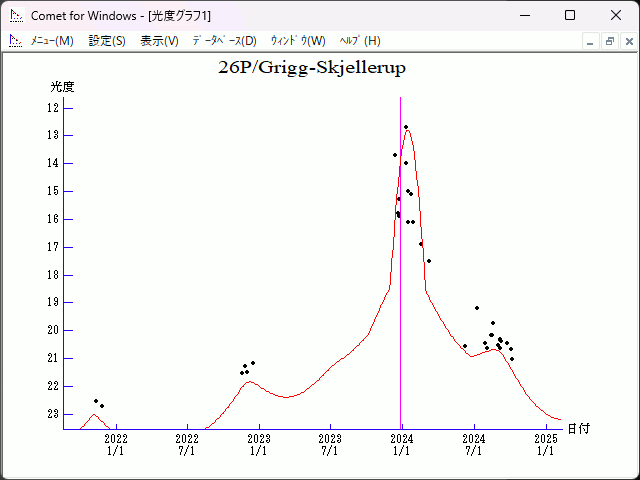Click magnitude 23 tick label
The width and height of the screenshot is (640, 480).
pos(53,414)
